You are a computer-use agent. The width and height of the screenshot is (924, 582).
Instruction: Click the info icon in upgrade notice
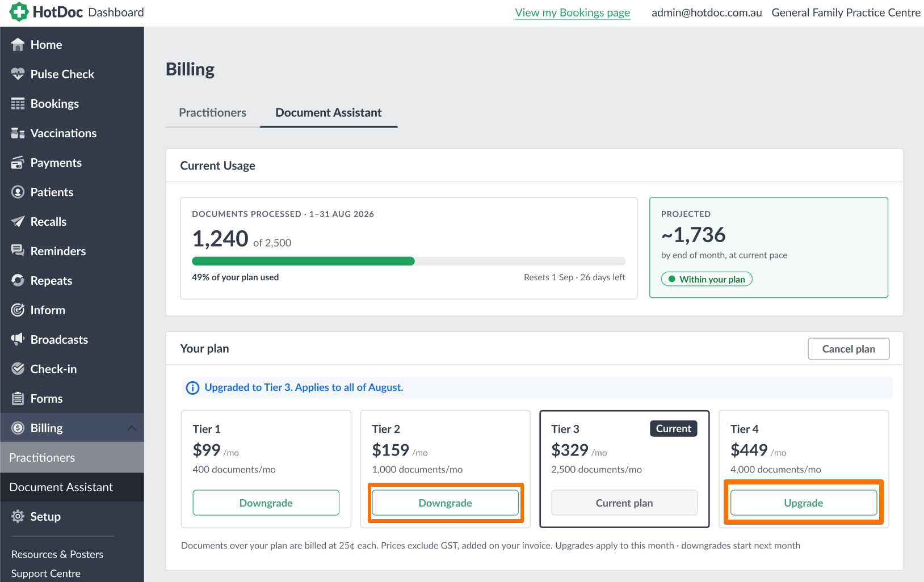tap(193, 388)
